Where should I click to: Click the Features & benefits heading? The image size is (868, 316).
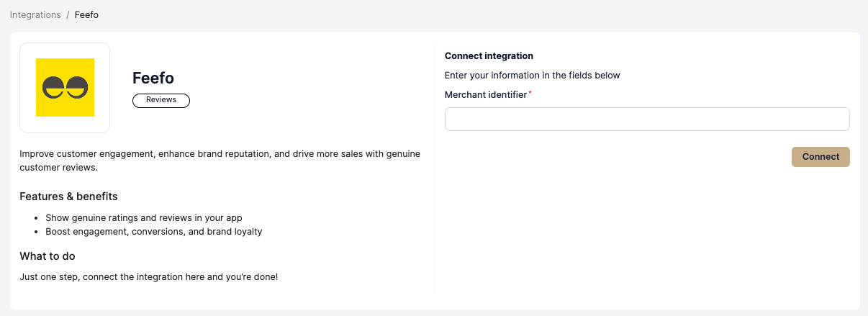68,197
